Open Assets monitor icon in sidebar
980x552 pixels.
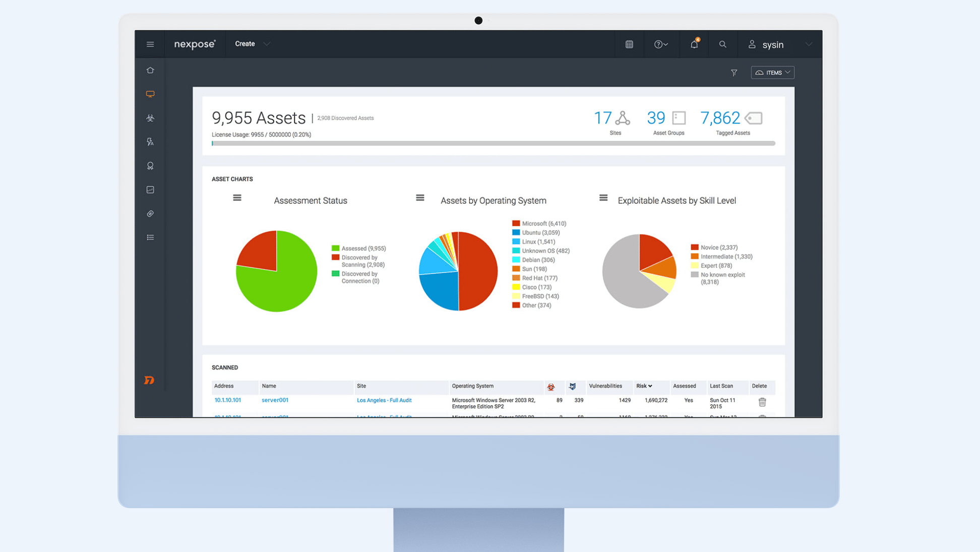tap(150, 94)
